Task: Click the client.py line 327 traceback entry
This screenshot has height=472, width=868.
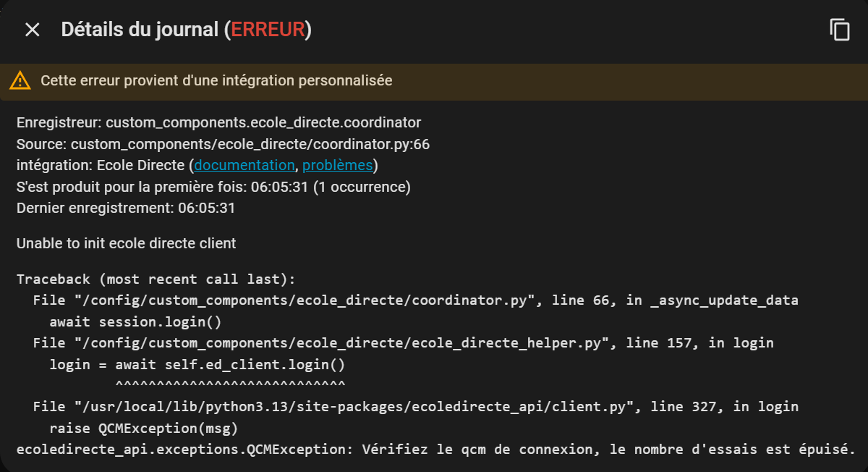Action: point(415,406)
